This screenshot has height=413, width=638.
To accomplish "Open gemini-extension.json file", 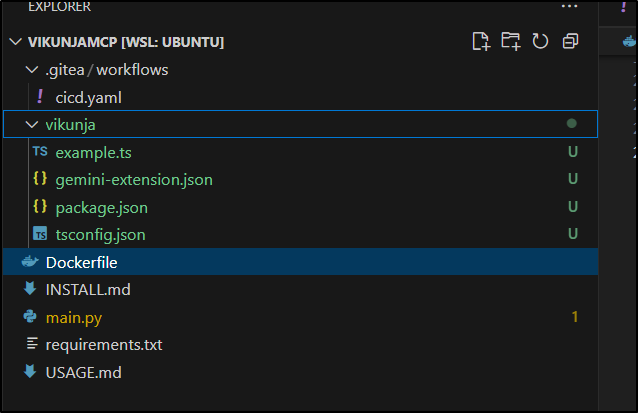I will click(134, 180).
